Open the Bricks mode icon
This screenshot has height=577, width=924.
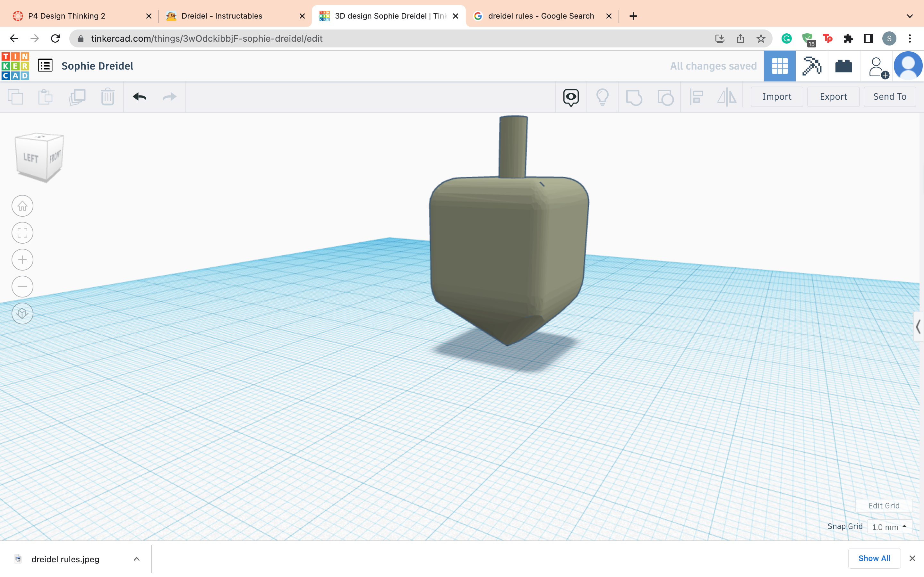pos(843,66)
